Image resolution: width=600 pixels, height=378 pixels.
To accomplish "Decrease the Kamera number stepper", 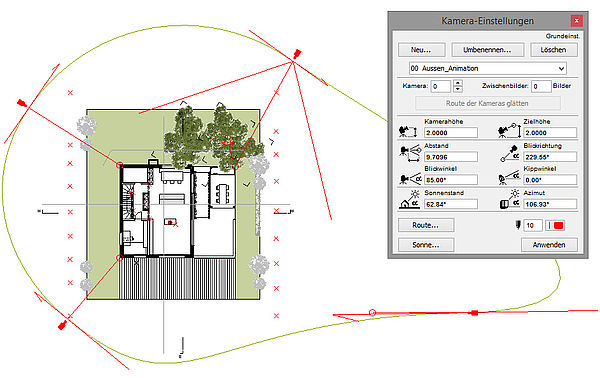I will 458,89.
